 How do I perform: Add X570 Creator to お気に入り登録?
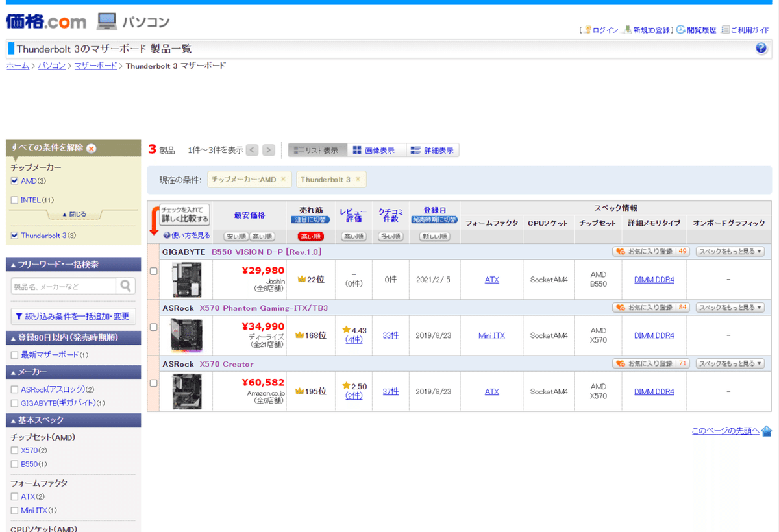point(650,363)
